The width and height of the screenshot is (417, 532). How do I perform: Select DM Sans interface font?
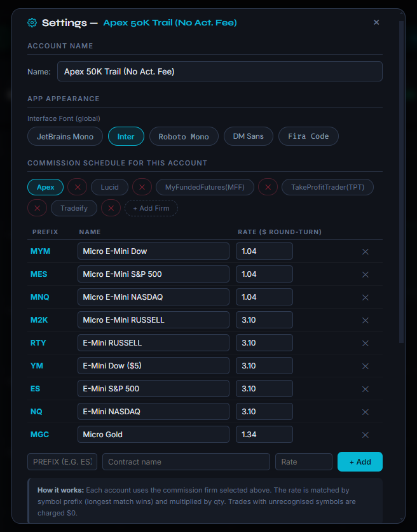(248, 136)
